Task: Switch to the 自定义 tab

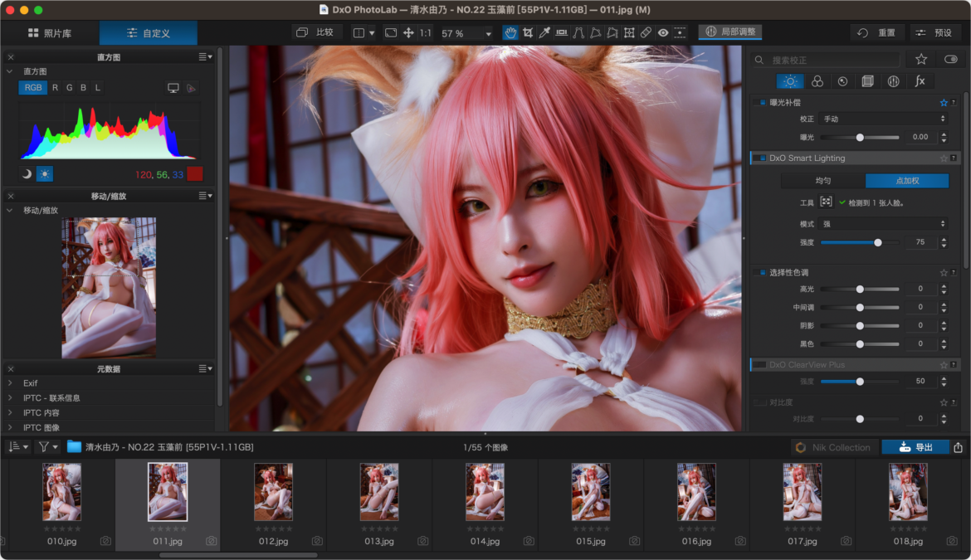Action: pos(149,33)
